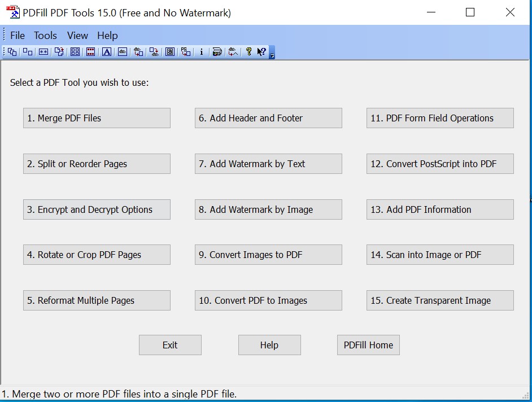Click '9. Convert Images to PDF' button
Viewport: 532px width, 402px height.
point(268,255)
